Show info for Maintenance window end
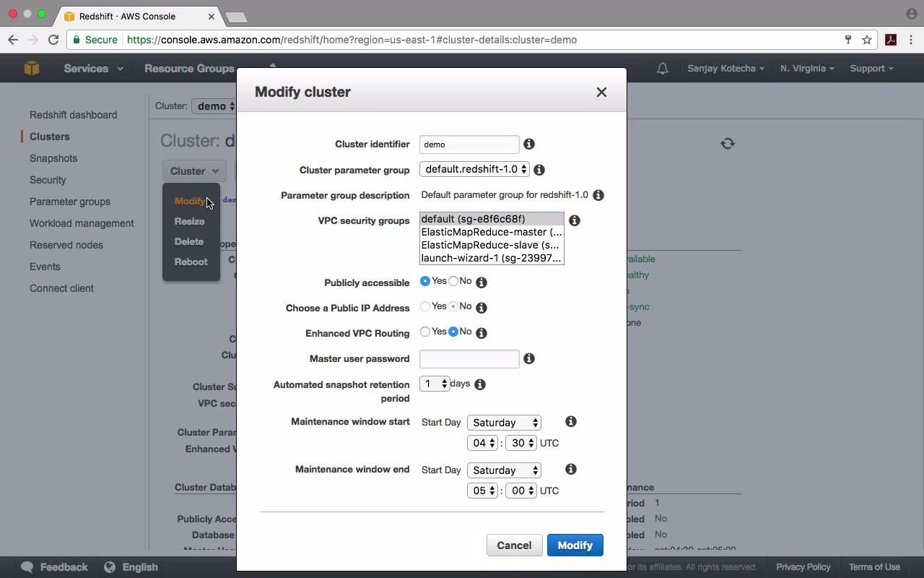The image size is (924, 578). [571, 469]
